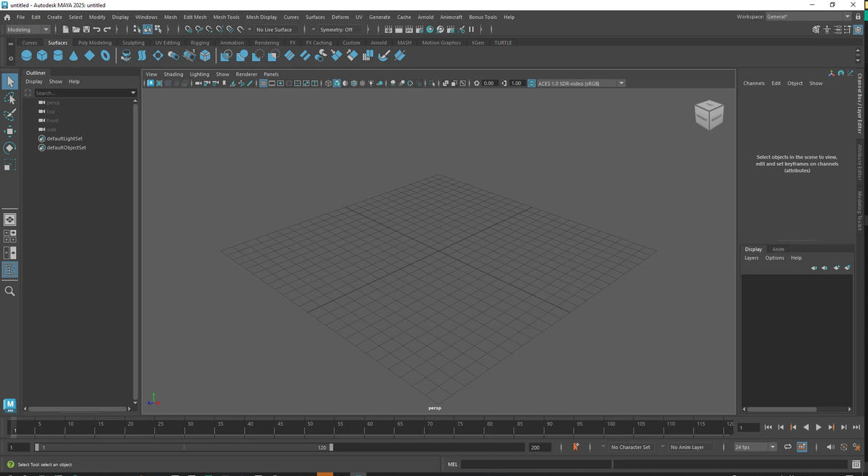Select the NURBS cone shelf icon

[x=74, y=56]
